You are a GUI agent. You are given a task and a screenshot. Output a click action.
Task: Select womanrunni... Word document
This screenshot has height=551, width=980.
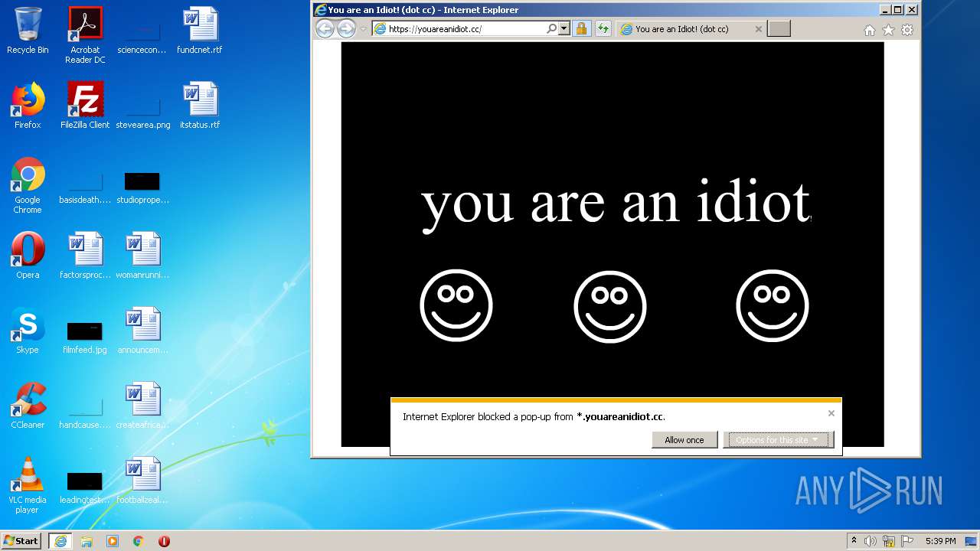(x=142, y=256)
